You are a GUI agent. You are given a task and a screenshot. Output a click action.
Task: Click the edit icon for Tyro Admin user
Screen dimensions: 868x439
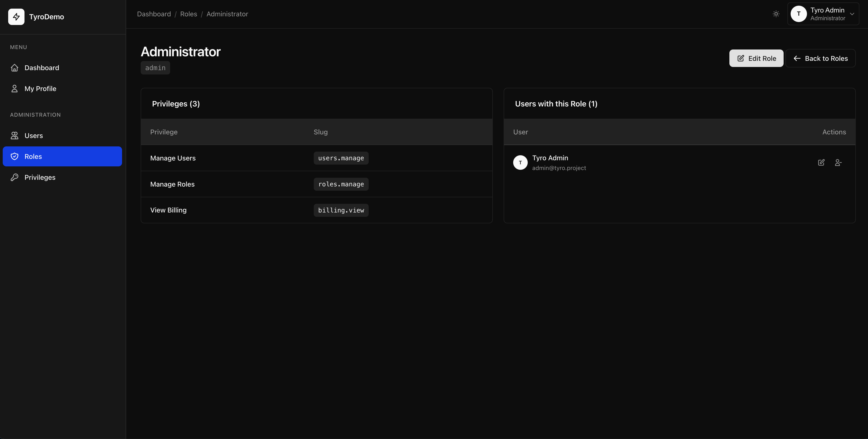click(x=821, y=163)
